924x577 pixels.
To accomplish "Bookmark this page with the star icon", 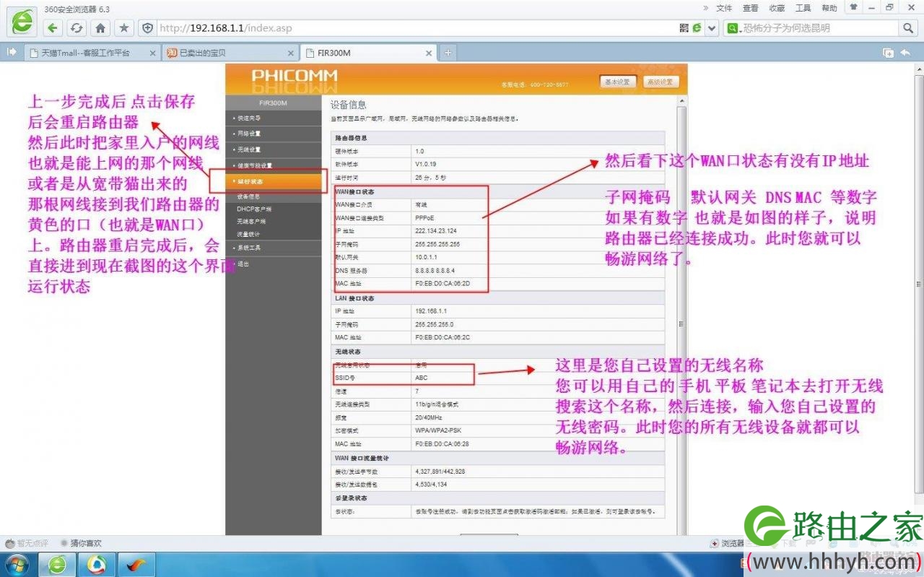I will coord(124,28).
